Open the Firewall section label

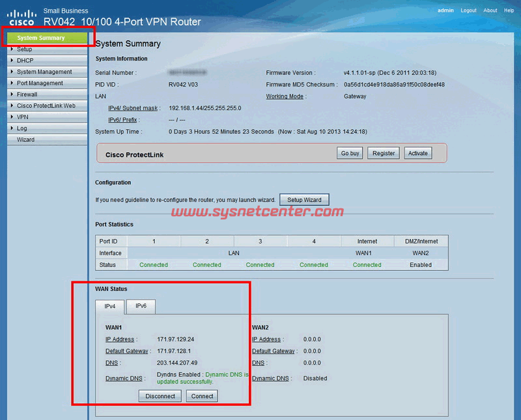[x=27, y=94]
